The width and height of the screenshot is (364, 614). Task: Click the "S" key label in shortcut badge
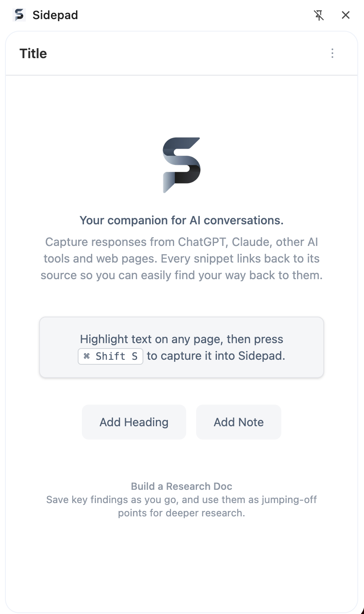[x=135, y=356]
